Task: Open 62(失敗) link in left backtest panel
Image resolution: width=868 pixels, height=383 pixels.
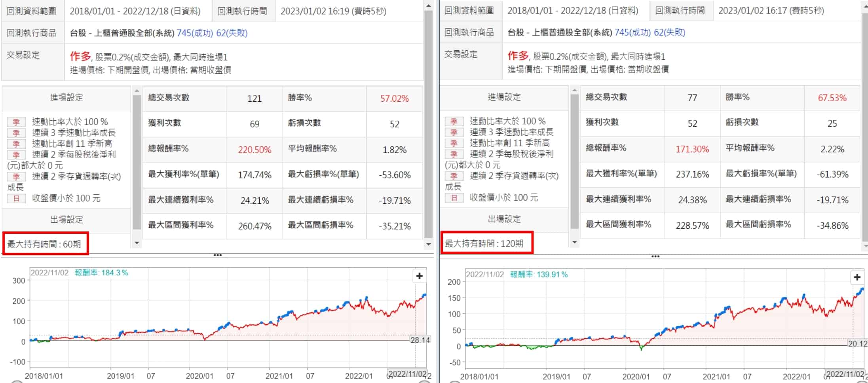Action: (x=232, y=33)
